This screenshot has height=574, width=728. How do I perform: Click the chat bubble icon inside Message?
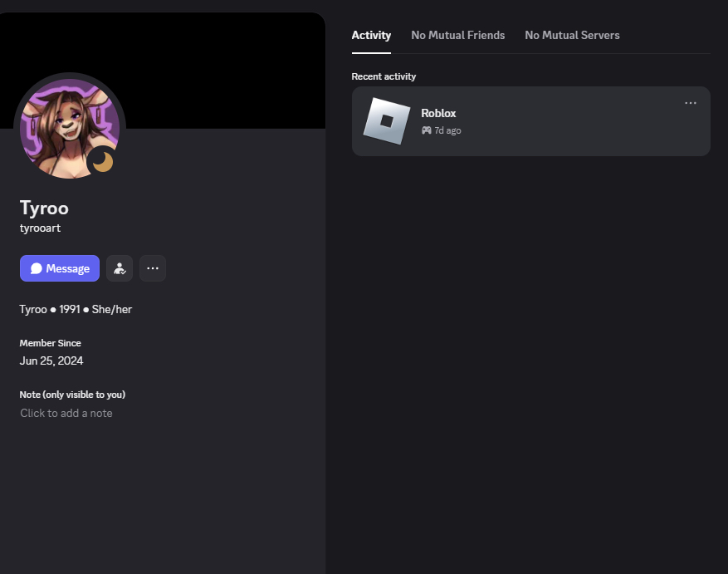[x=37, y=268]
